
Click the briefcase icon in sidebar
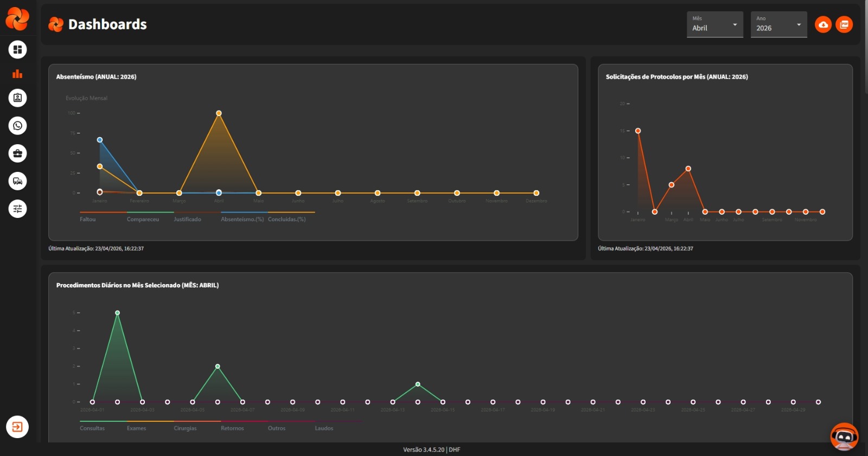coord(17,153)
